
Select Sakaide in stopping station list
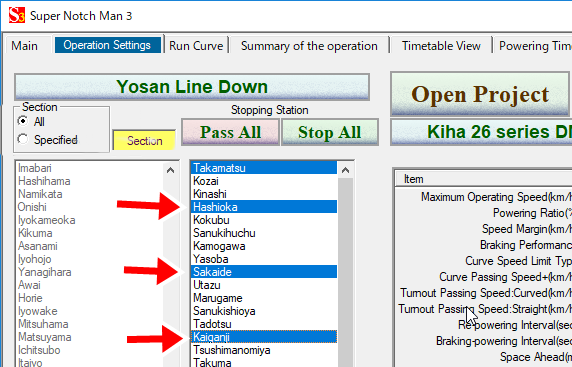[264, 272]
